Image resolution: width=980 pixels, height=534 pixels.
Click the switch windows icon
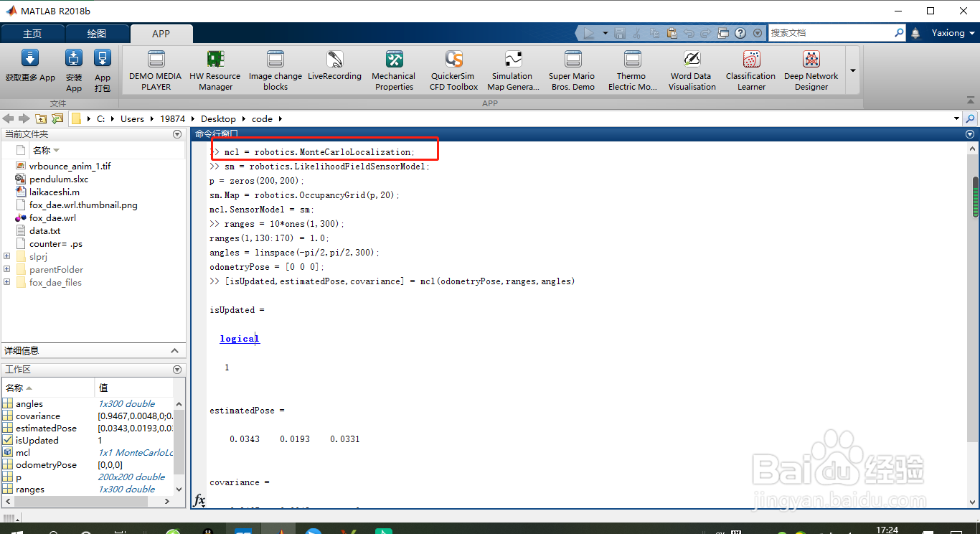[723, 33]
